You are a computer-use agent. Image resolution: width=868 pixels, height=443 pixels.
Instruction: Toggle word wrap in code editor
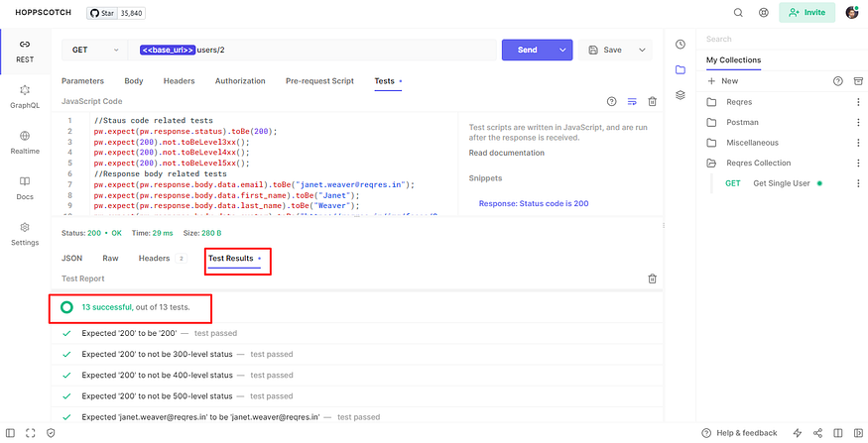click(632, 101)
